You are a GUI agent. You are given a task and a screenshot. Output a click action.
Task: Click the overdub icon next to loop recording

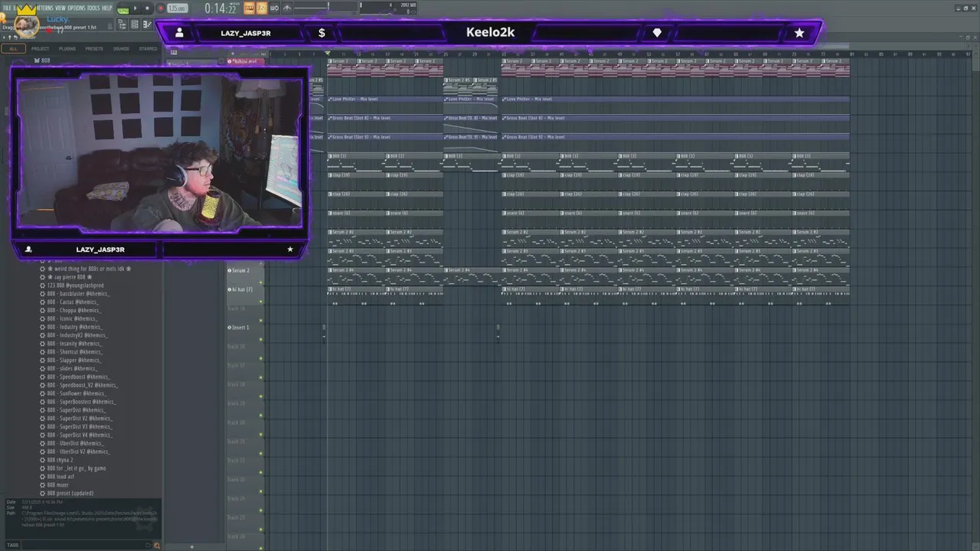click(x=287, y=8)
